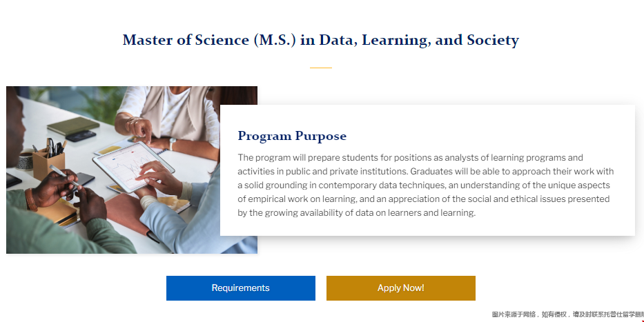Image resolution: width=644 pixels, height=322 pixels.
Task: Click the hand pointing at the tablet
Action: click(x=142, y=129)
